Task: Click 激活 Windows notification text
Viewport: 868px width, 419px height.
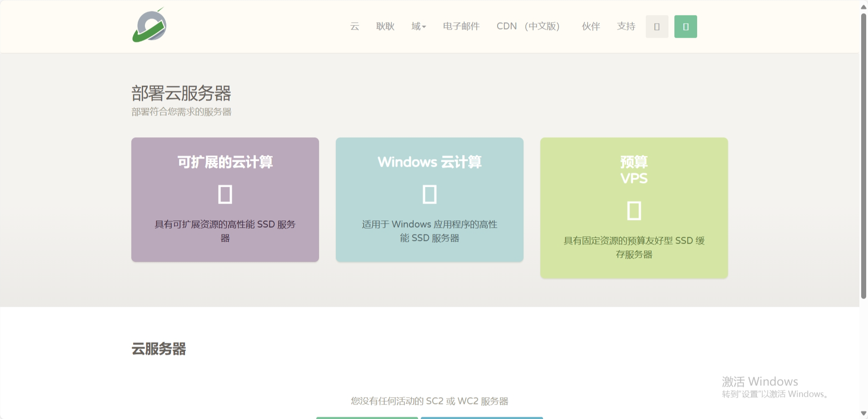Action: [759, 381]
